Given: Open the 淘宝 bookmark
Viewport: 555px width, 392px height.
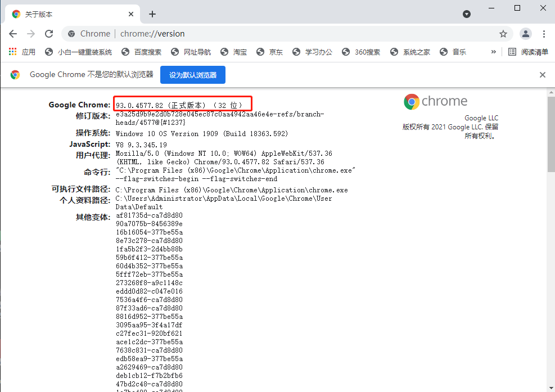Looking at the screenshot, I should [233, 52].
